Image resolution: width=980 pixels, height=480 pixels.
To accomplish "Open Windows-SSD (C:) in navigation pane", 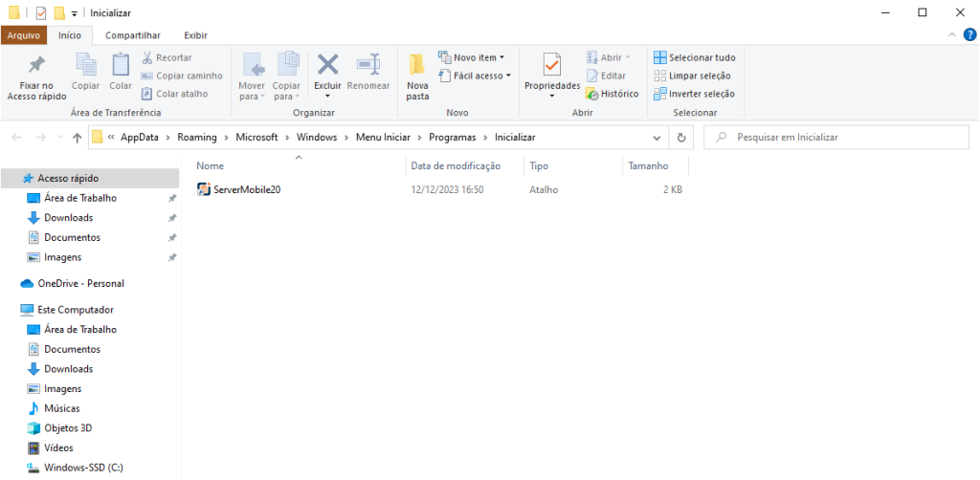I will click(x=83, y=468).
